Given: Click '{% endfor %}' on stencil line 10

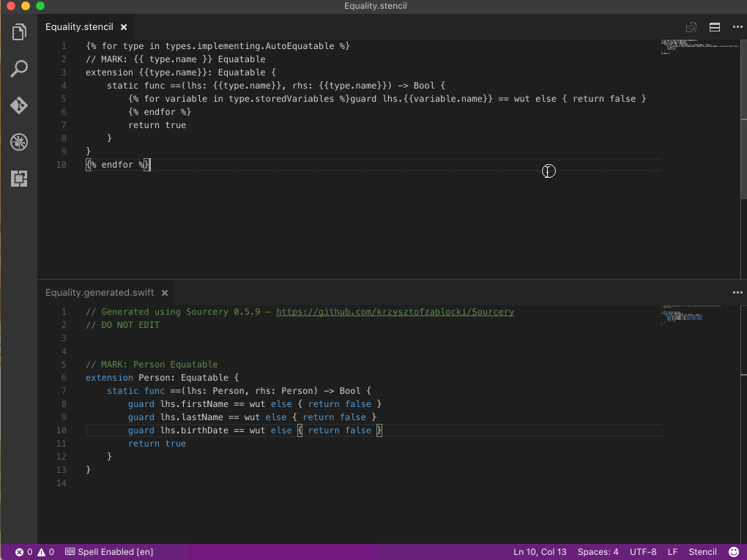Looking at the screenshot, I should [118, 165].
